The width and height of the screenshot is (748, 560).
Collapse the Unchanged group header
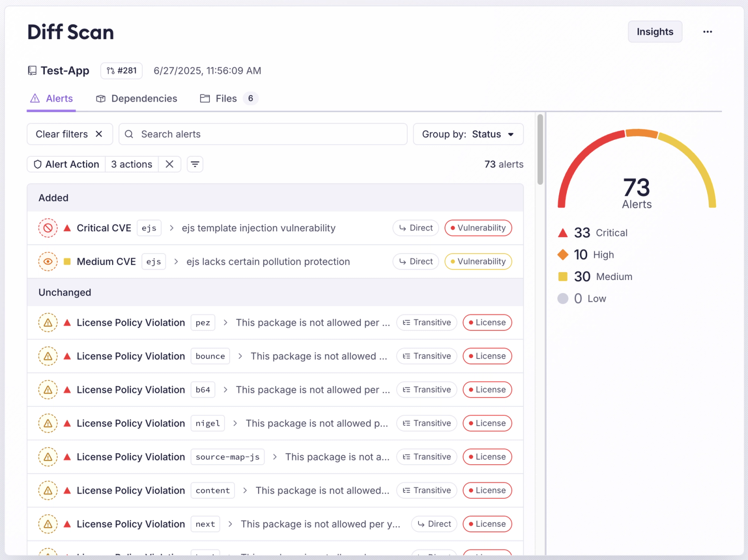(x=275, y=293)
